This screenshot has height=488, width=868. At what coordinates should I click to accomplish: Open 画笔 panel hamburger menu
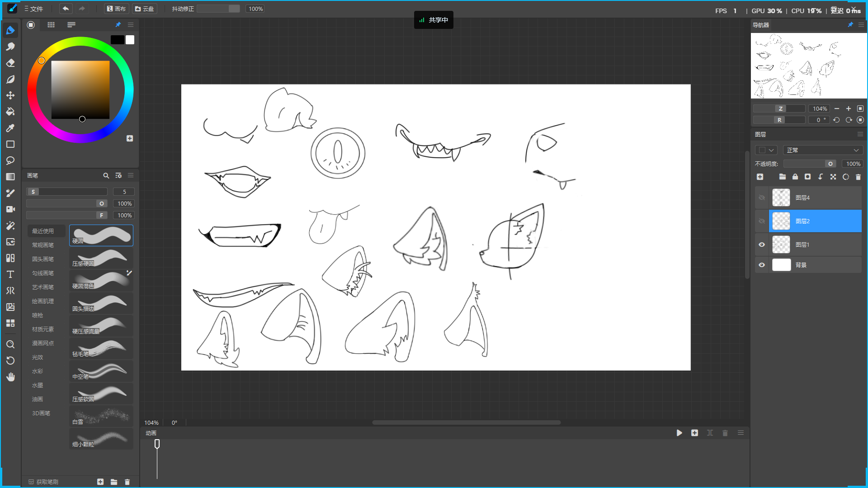(131, 175)
